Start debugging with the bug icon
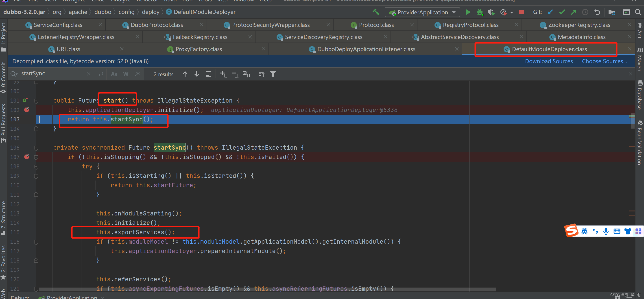Image resolution: width=644 pixels, height=299 pixels. pos(480,12)
